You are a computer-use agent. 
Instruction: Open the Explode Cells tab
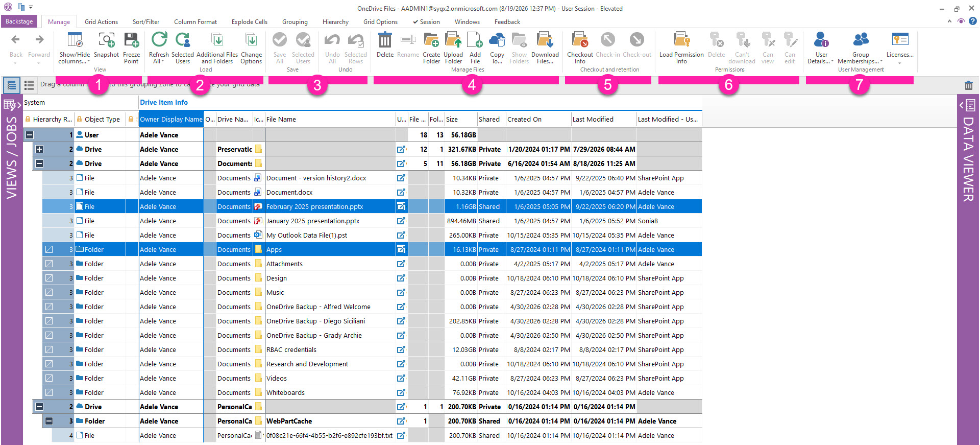[250, 22]
